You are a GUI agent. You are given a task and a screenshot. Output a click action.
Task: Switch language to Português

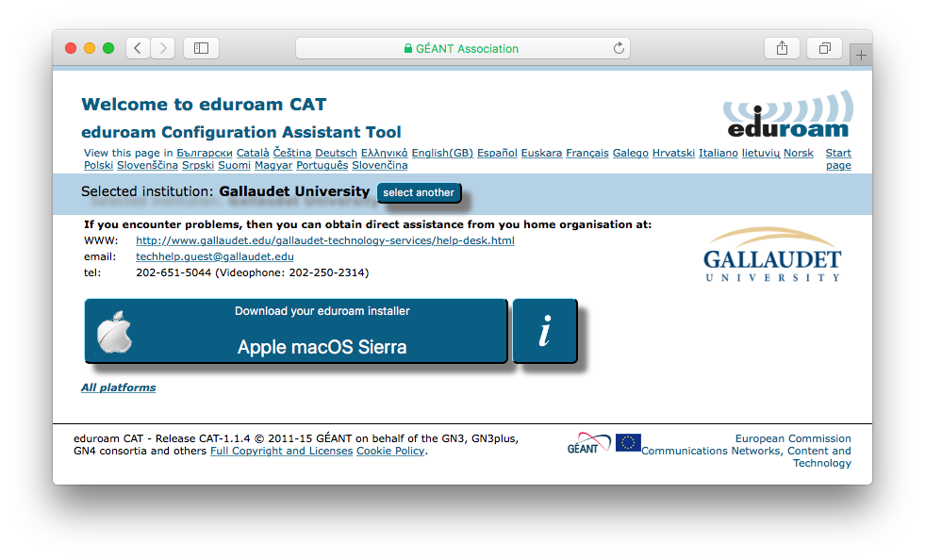coord(322,165)
